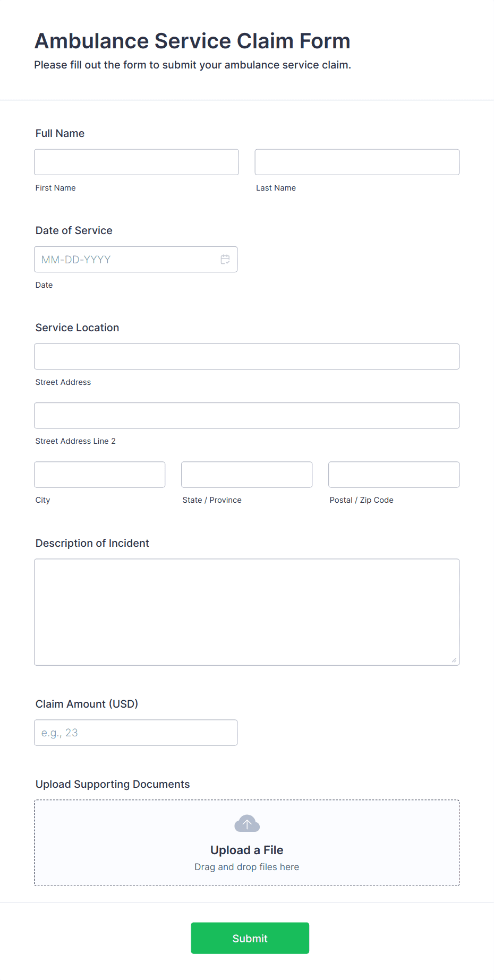Click the Upload Supporting Documents label
494x980 pixels.
pyautogui.click(x=113, y=784)
